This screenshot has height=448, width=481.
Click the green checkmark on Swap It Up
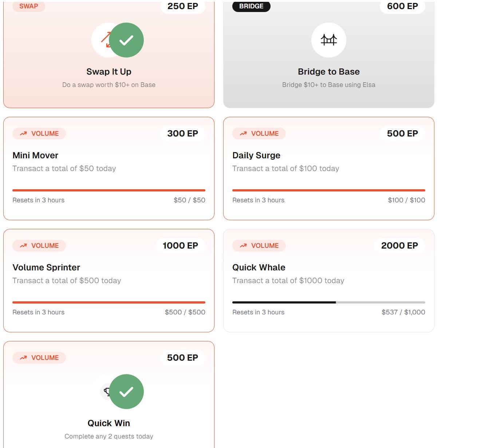pos(126,40)
